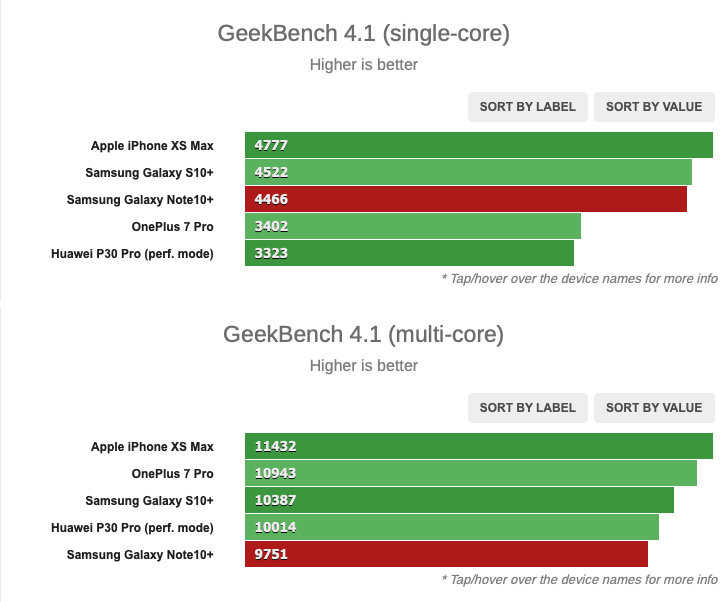Select Samsung Galaxy S10+ single-core label
The image size is (728, 602).
150,173
